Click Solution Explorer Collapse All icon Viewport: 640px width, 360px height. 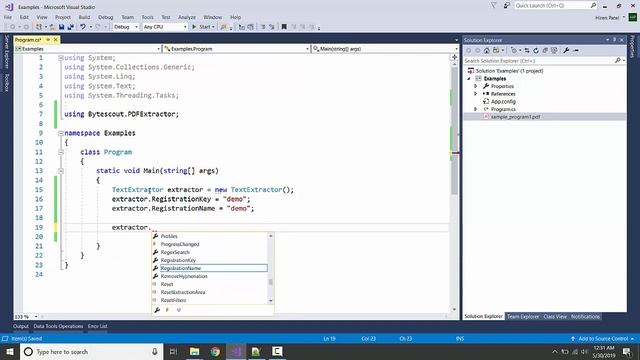[x=545, y=51]
